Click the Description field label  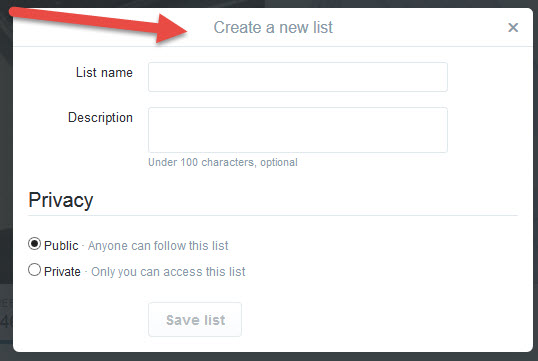tap(100, 118)
